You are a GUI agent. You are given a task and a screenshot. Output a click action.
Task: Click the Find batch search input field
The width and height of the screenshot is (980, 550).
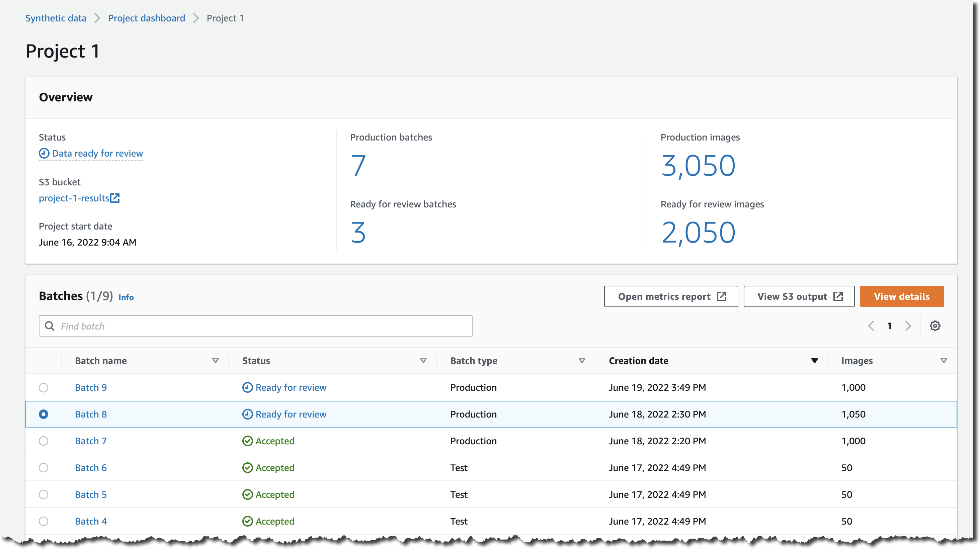coord(256,326)
